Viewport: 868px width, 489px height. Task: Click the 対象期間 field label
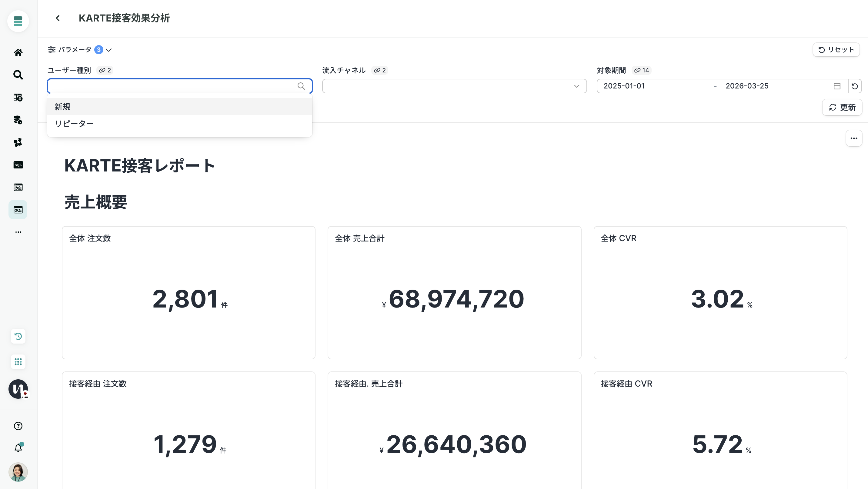point(611,70)
